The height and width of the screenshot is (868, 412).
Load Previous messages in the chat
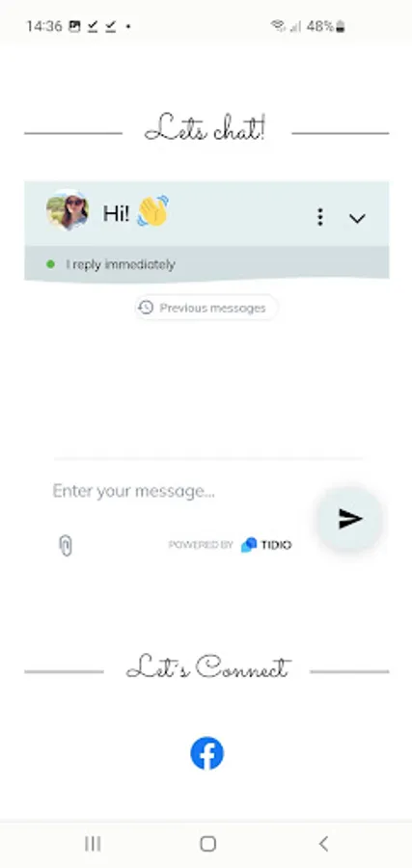pyautogui.click(x=206, y=308)
